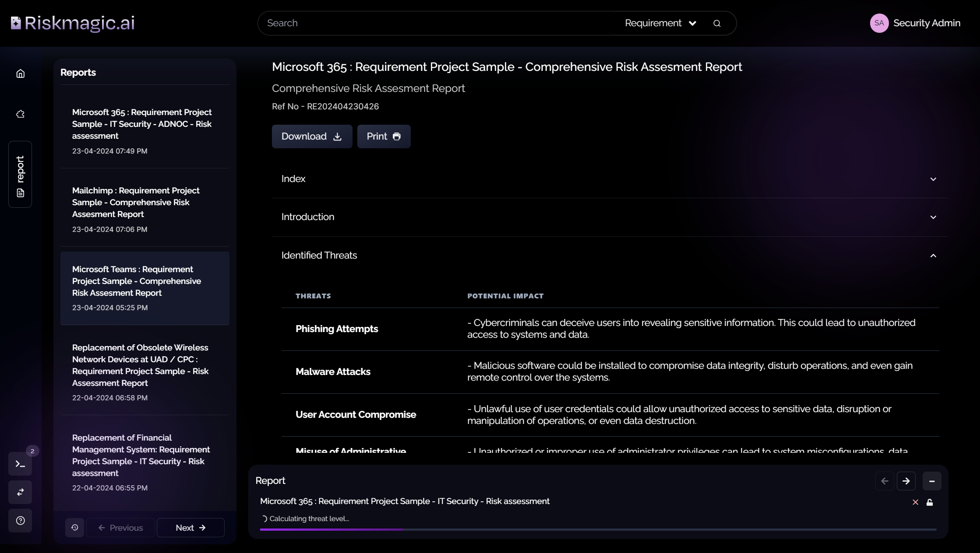Screen dimensions: 980x553
Task: Print the report
Action: pos(384,136)
